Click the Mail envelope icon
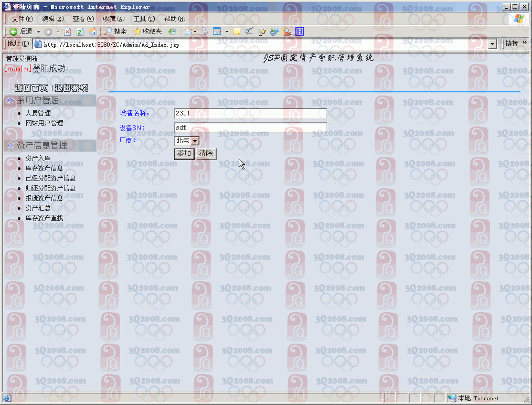This screenshot has width=532, height=405. 188,32
